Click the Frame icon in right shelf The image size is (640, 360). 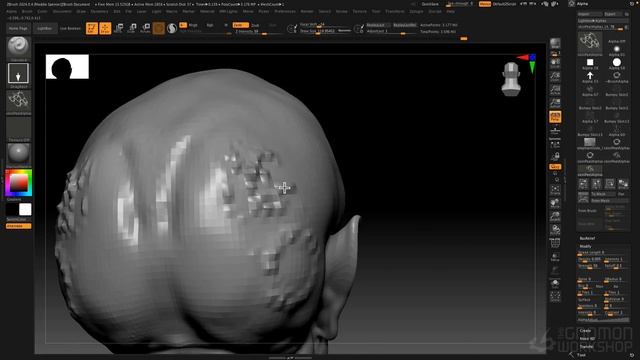[555, 189]
